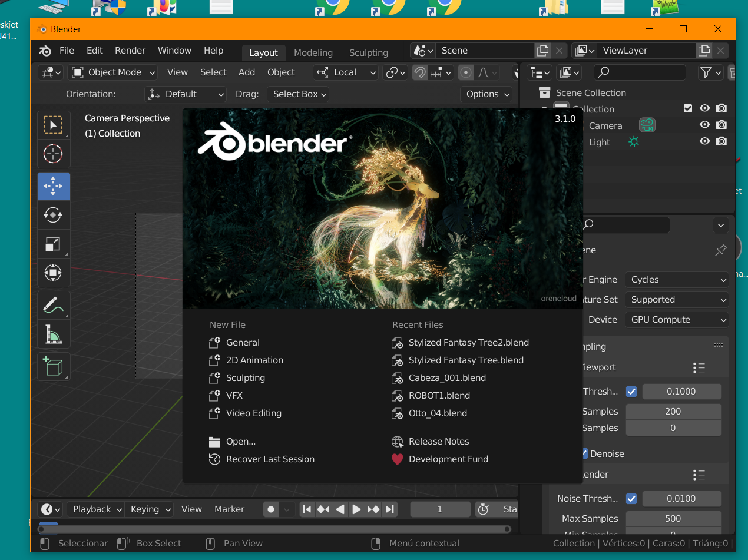The width and height of the screenshot is (748, 560).
Task: Open the Edit menu
Action: [95, 51]
